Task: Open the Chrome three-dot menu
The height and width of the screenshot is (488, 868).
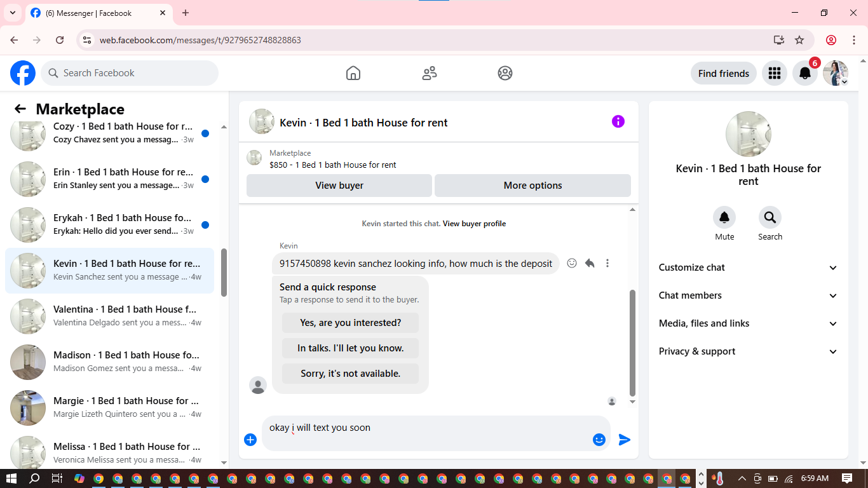Action: [x=853, y=40]
